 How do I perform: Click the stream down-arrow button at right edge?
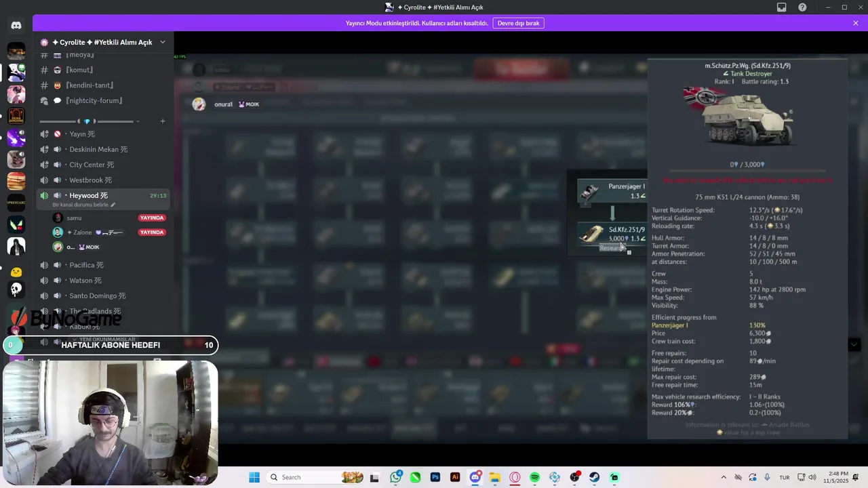click(855, 344)
